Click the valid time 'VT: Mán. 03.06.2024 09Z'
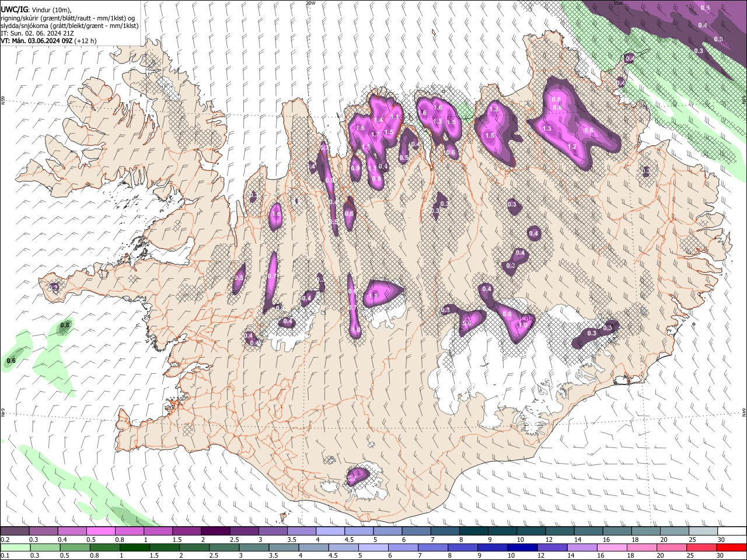Viewport: 747px width, 560px height. (x=36, y=41)
